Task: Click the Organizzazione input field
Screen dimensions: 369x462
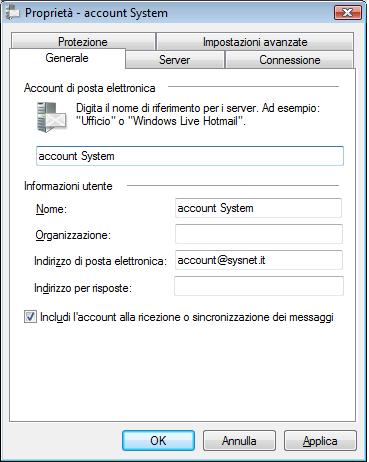Action: pyautogui.click(x=258, y=234)
